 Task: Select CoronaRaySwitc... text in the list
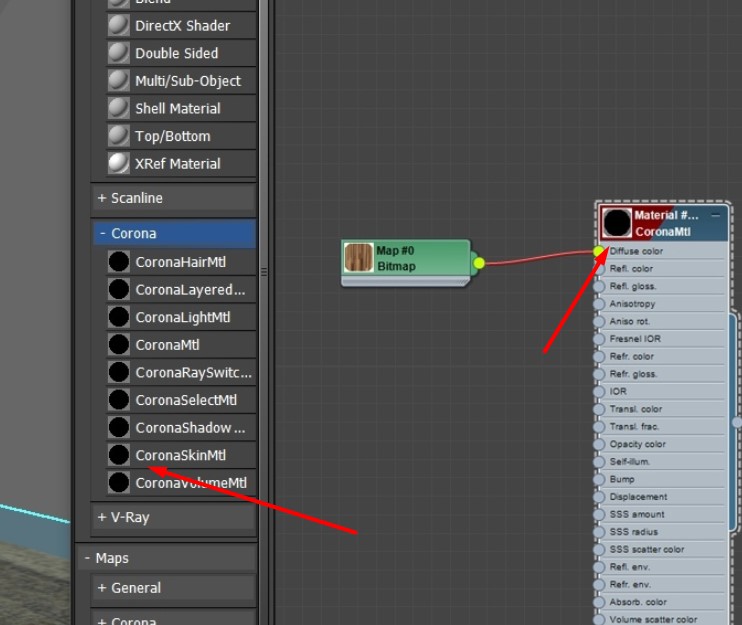pyautogui.click(x=194, y=372)
